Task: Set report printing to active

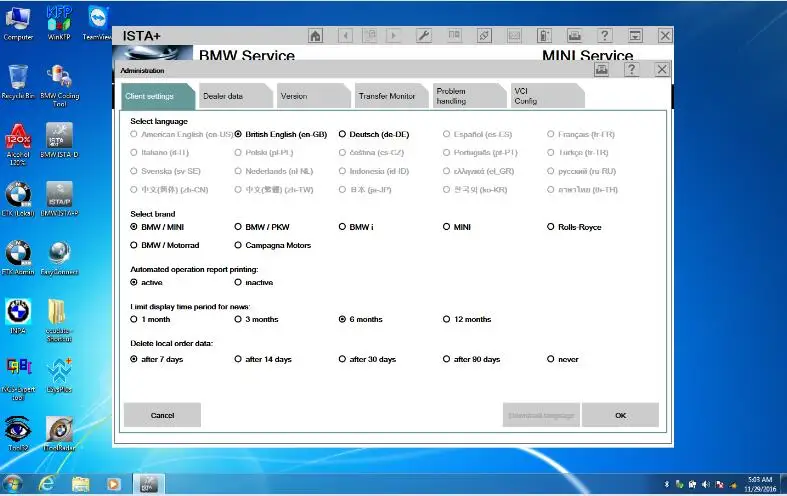Action: coord(146,283)
